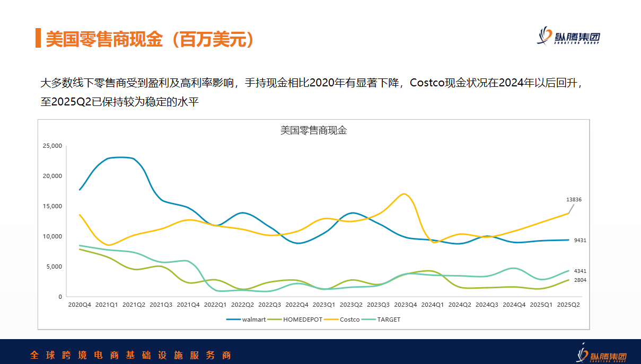Click the description paragraph above the chart
The image size is (641, 364).
[313, 92]
